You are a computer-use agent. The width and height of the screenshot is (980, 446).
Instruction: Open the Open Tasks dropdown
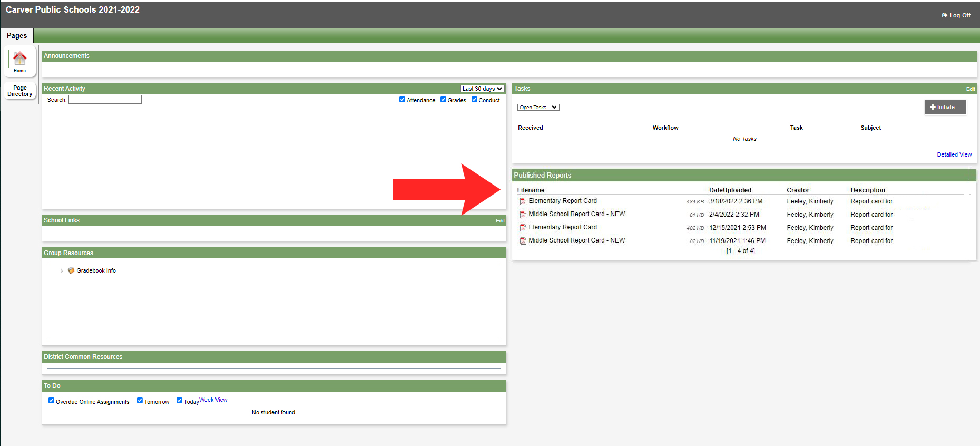click(538, 108)
